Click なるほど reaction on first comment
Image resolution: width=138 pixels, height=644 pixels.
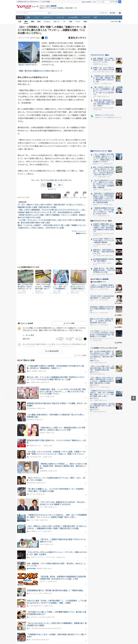[x=70, y=339]
